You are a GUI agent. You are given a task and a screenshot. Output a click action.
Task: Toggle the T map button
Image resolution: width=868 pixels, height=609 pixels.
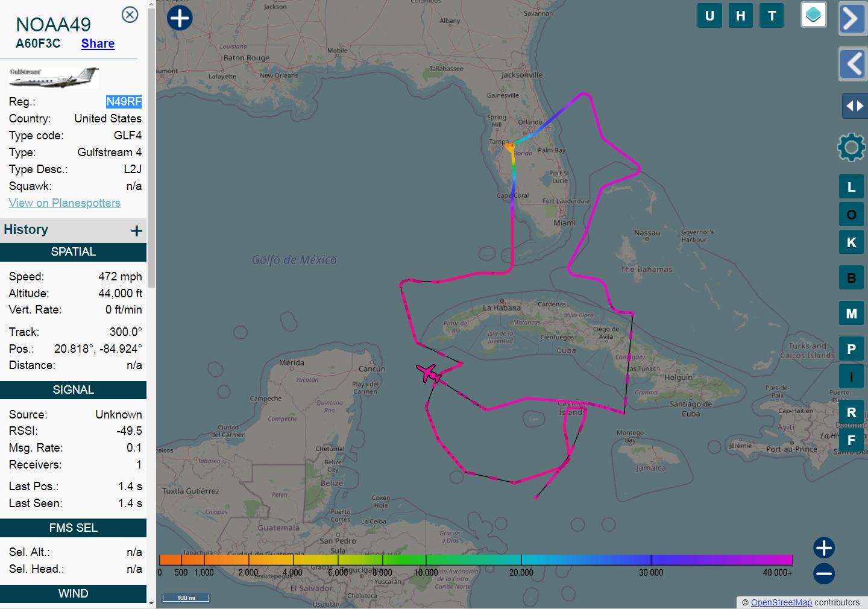click(772, 16)
